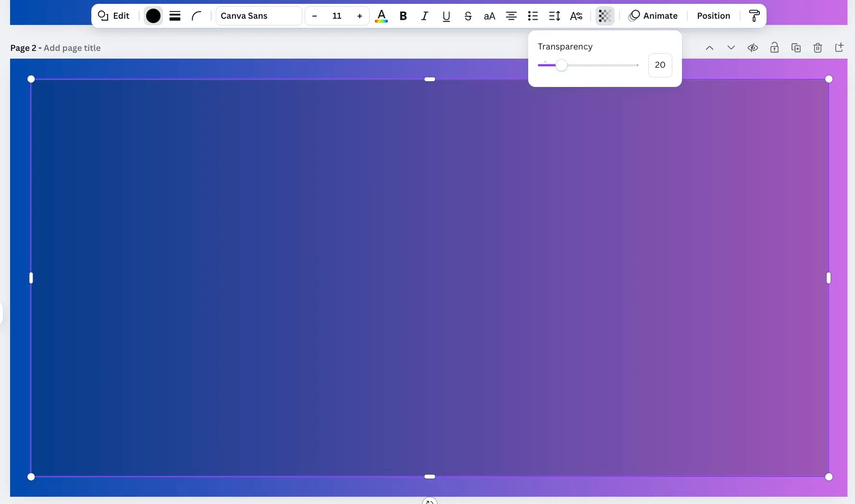Hide page using the eye icon
Screen dimensions: 855x504
click(753, 48)
